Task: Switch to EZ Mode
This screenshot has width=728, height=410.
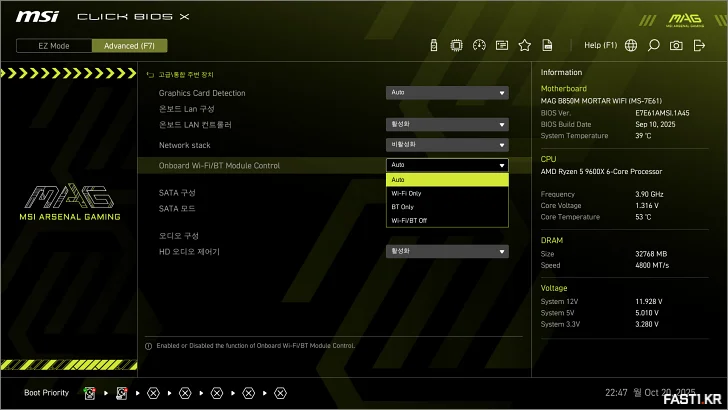Action: tap(54, 46)
